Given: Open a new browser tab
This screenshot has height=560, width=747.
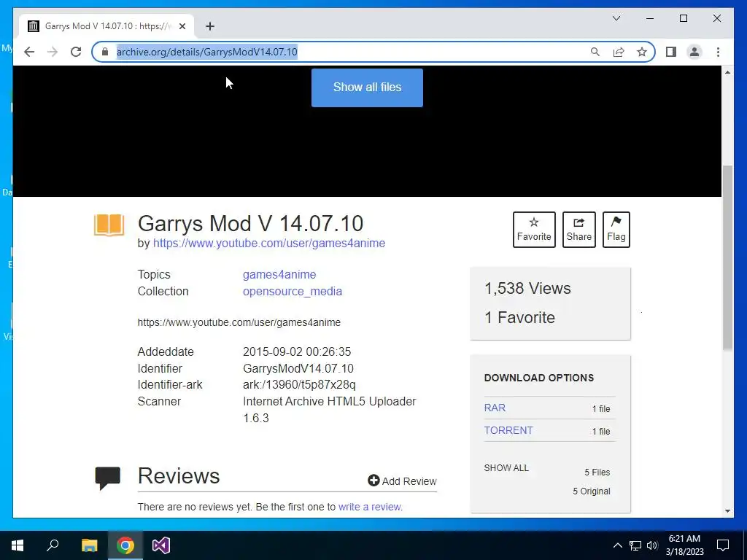Looking at the screenshot, I should [210, 26].
